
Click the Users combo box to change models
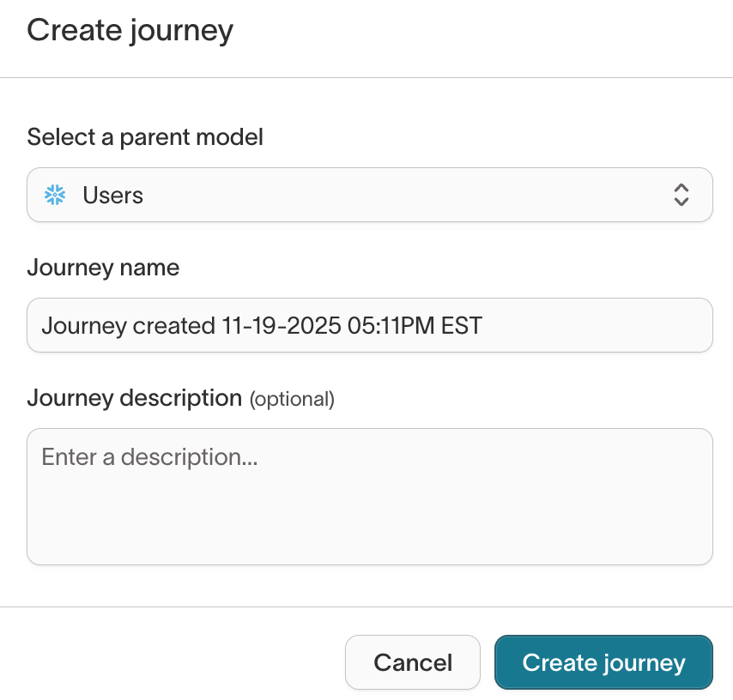click(x=369, y=195)
